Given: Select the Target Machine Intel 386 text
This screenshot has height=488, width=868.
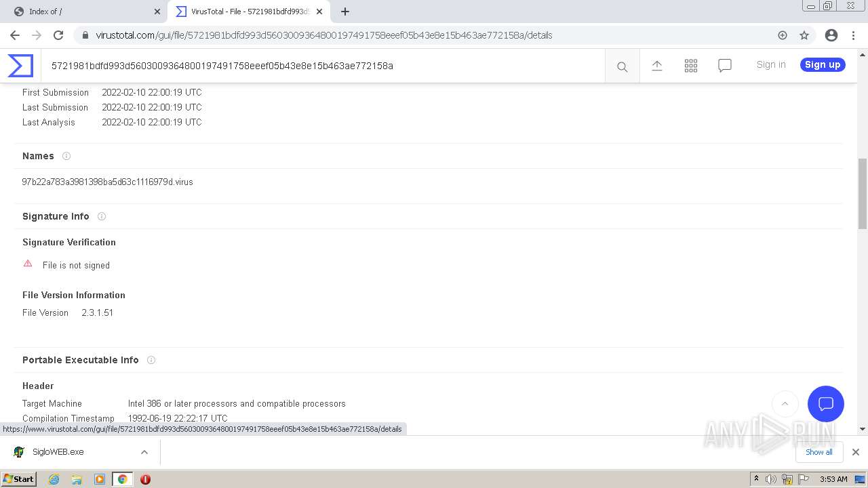Looking at the screenshot, I should click(x=237, y=403).
